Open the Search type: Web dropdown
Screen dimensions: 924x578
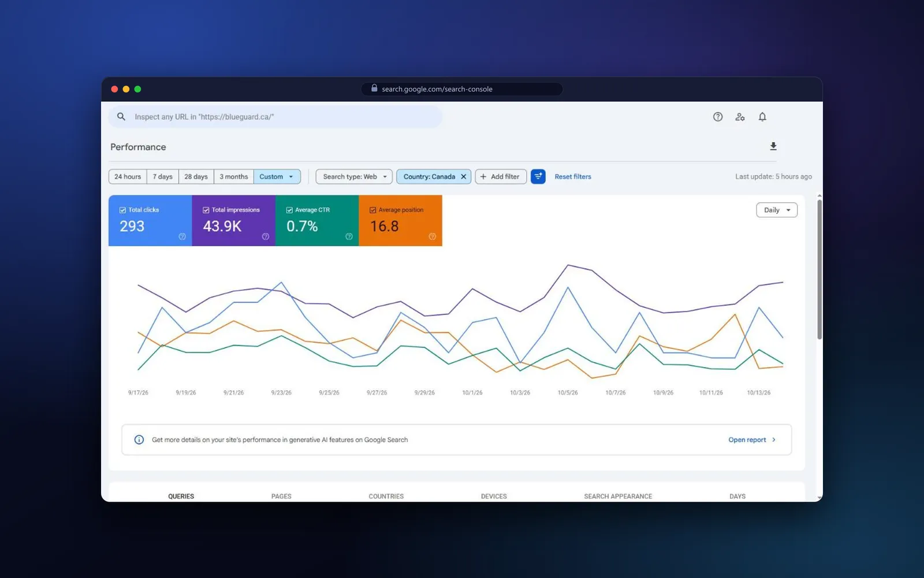coord(354,177)
